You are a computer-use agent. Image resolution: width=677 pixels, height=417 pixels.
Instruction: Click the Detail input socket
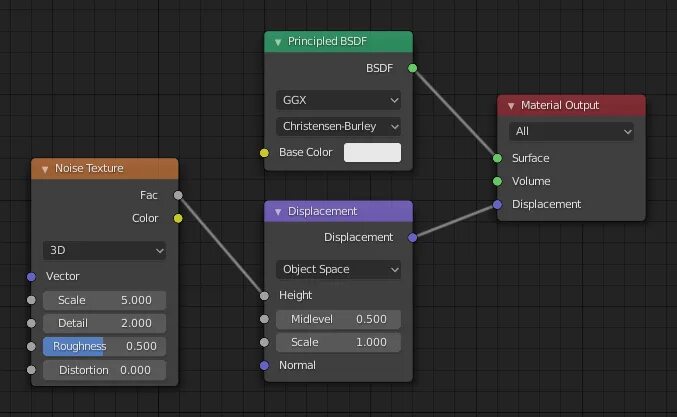point(31,323)
